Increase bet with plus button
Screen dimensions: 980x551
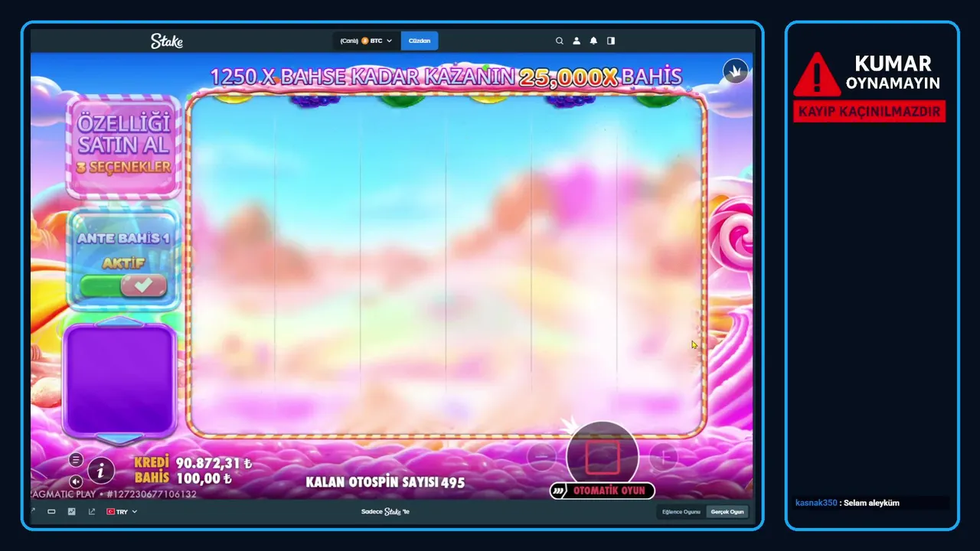pyautogui.click(x=663, y=457)
